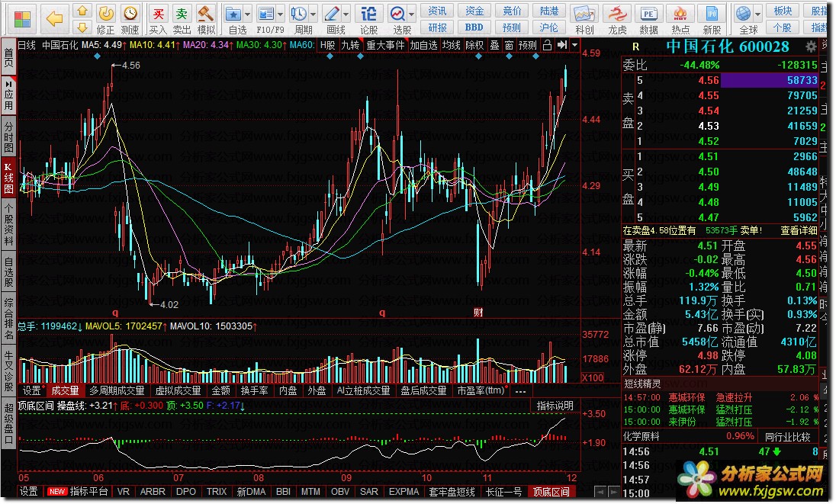Image resolution: width=836 pixels, height=504 pixels.
Task: Toggle the H股 button
Action: point(327,45)
